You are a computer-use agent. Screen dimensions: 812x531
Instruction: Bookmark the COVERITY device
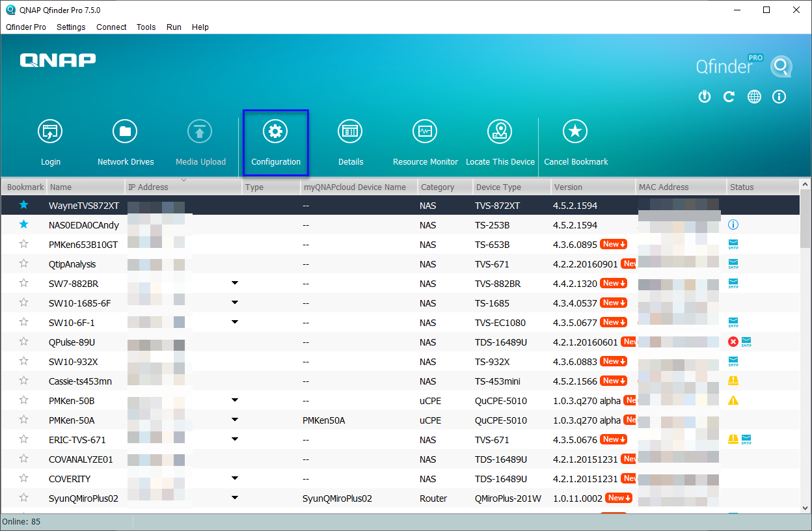coord(24,478)
